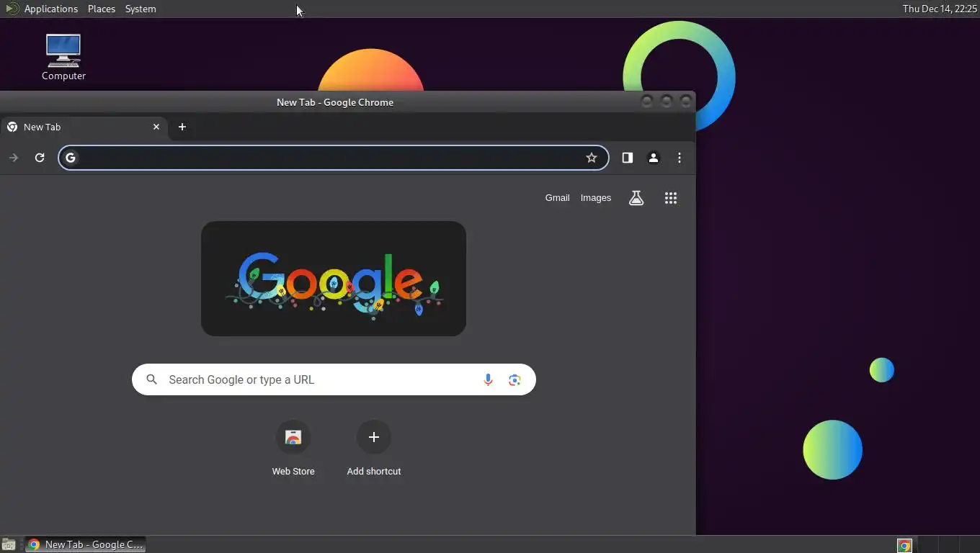Start voice search with microphone icon
The height and width of the screenshot is (553, 980).
[488, 379]
